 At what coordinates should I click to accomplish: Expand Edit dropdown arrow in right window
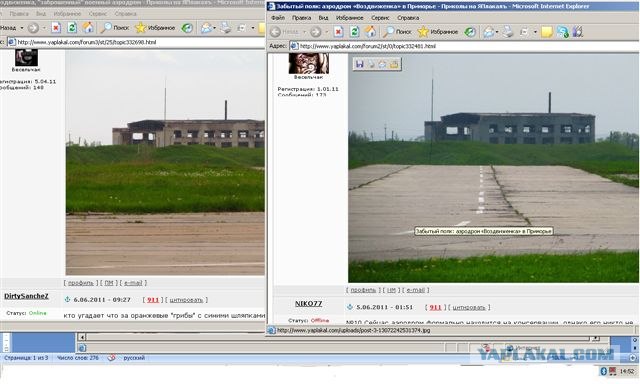535,32
